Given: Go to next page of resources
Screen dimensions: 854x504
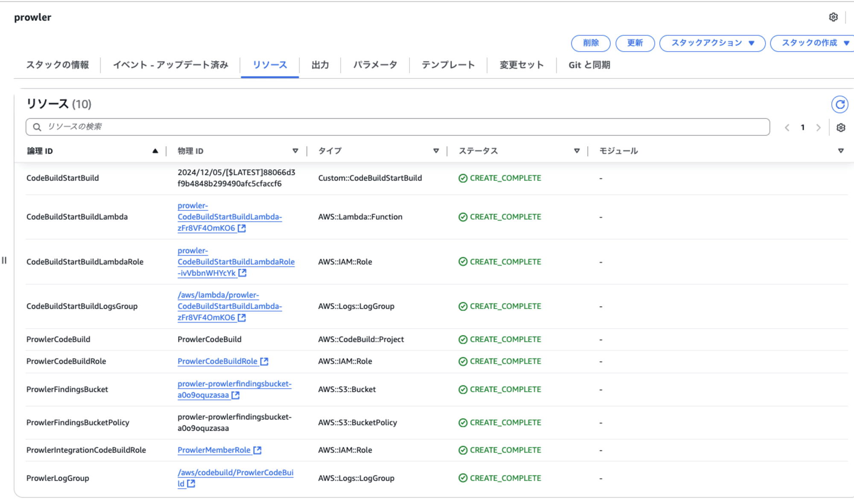Looking at the screenshot, I should [x=819, y=128].
